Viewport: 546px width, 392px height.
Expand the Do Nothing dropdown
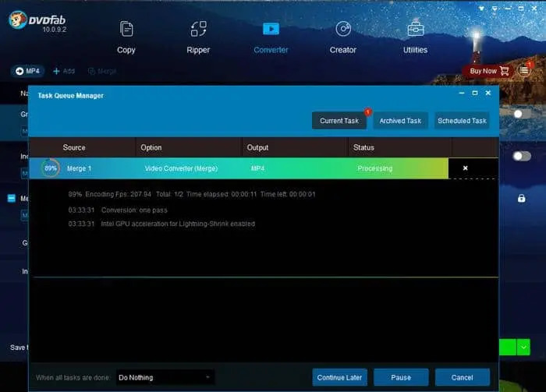click(x=165, y=377)
